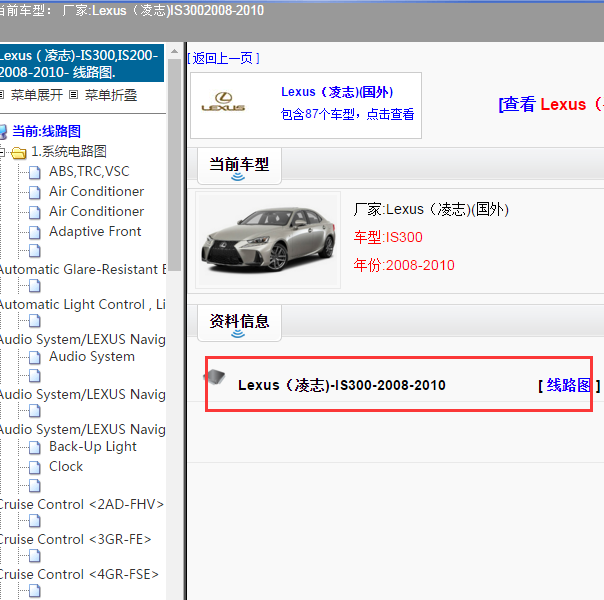Open Automatic Light Control tree item
Image resolution: width=604 pixels, height=600 pixels.
[x=83, y=305]
